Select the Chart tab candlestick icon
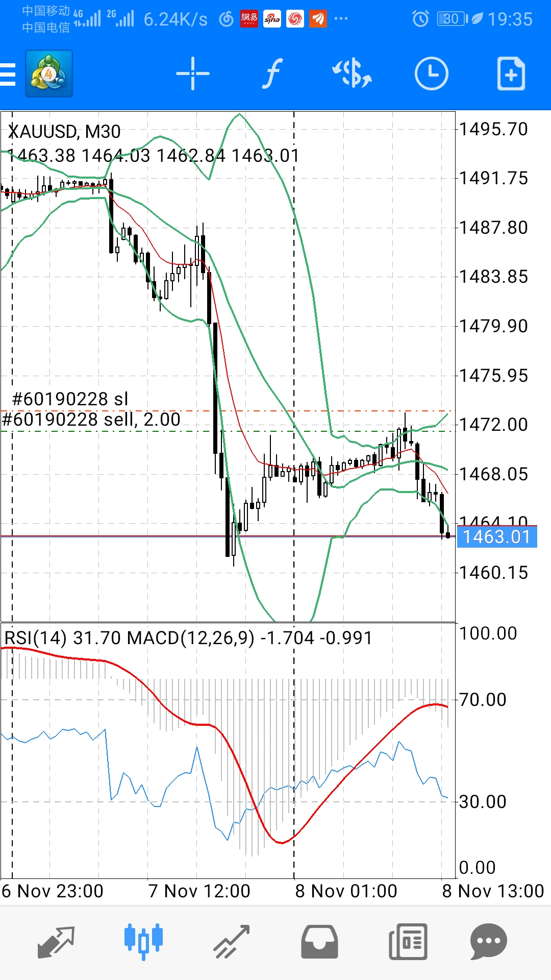 (x=144, y=942)
